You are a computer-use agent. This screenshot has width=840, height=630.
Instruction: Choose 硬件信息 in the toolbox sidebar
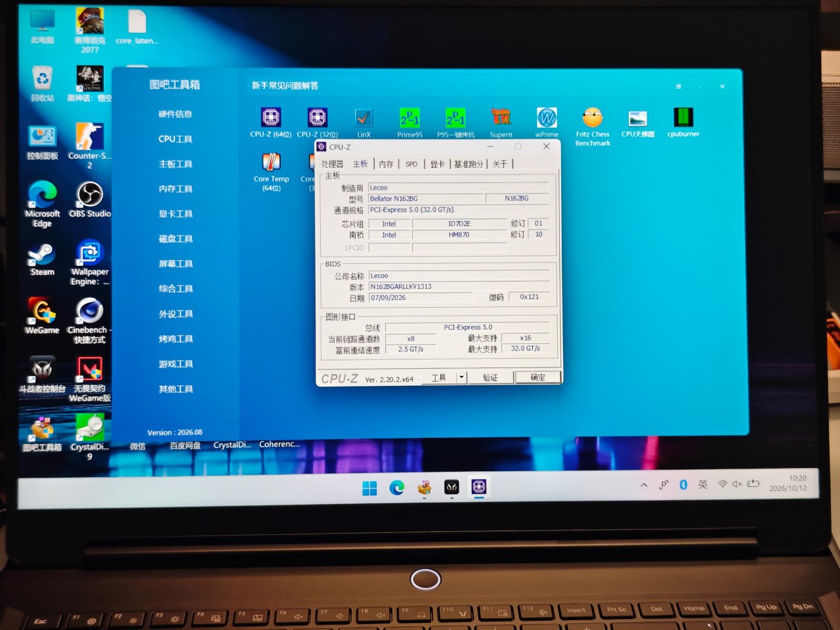(x=175, y=114)
